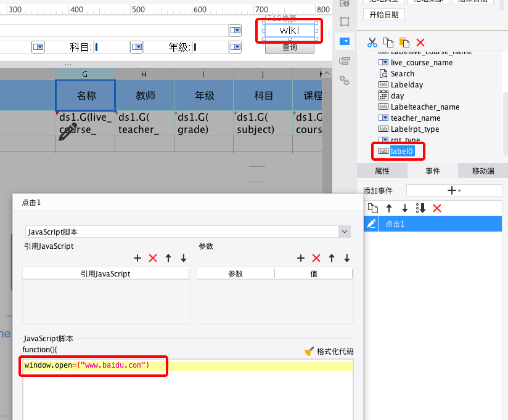The image size is (508, 420).
Task: Select Search in the widget tree
Action: click(x=403, y=73)
